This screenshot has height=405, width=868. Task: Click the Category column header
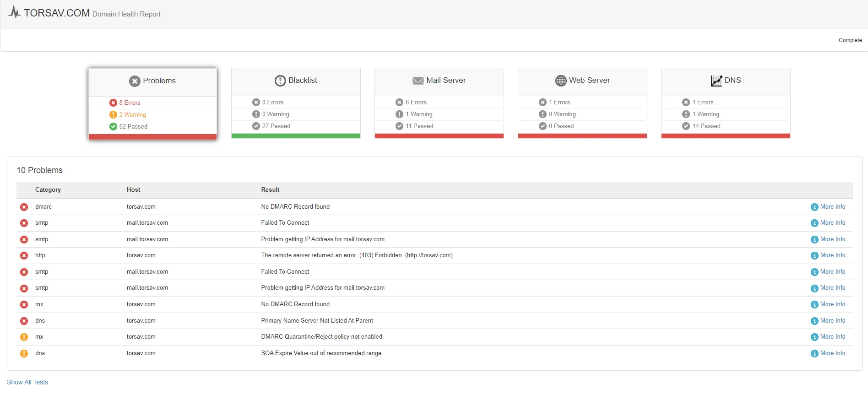(x=48, y=189)
